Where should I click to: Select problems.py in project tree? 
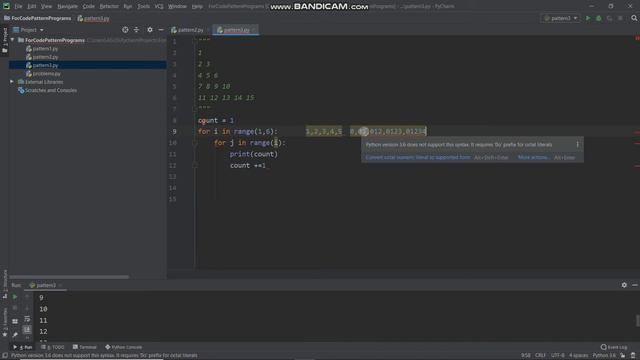click(x=47, y=73)
